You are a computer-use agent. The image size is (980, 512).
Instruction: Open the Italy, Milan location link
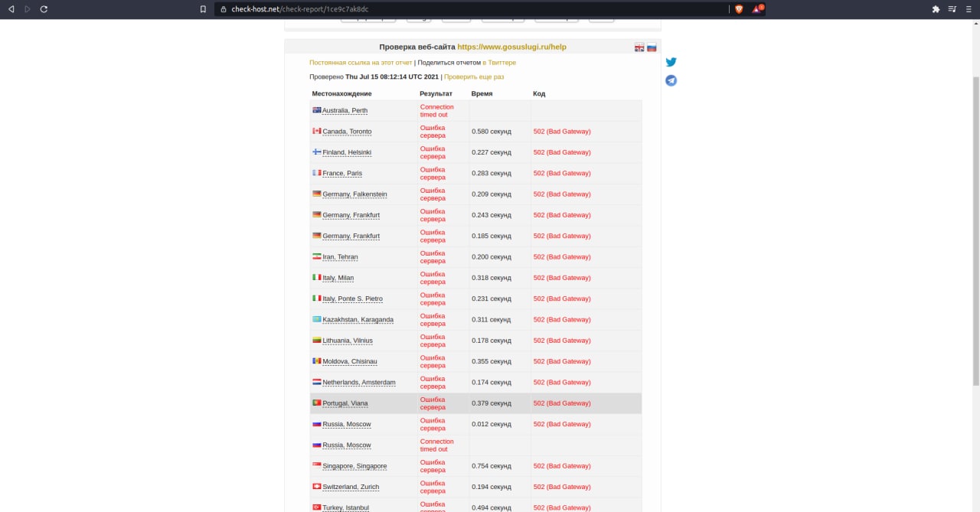pyautogui.click(x=338, y=278)
